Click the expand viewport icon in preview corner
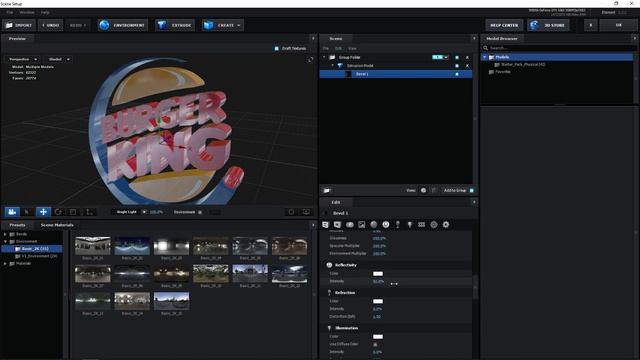The image size is (640, 360). coord(310,60)
